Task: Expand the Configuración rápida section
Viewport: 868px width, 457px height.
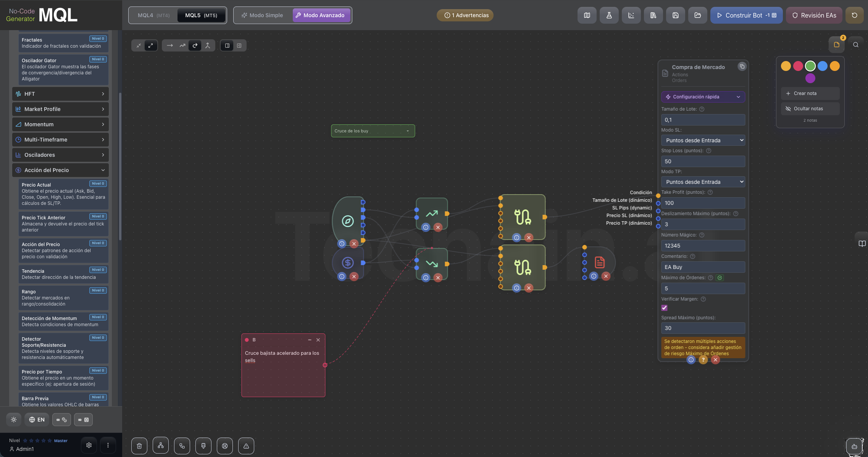Action: coord(703,97)
